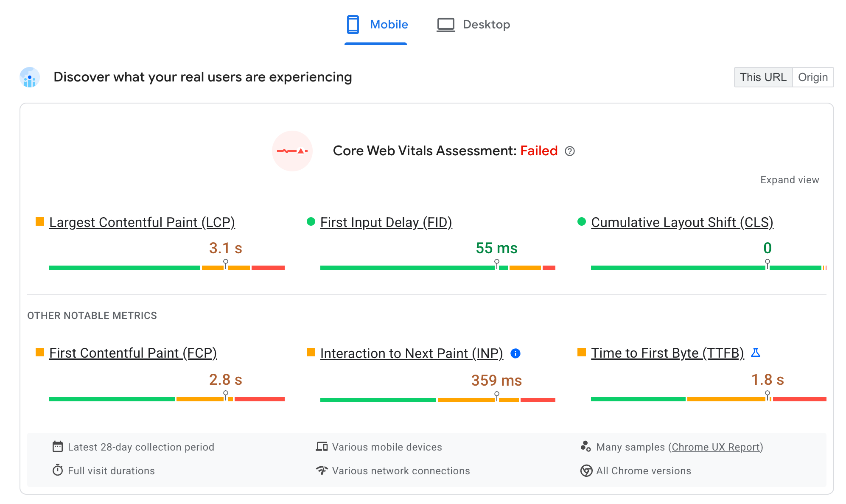Screen dimensions: 846x504
Task: Toggle to Origin view
Action: [x=813, y=77]
